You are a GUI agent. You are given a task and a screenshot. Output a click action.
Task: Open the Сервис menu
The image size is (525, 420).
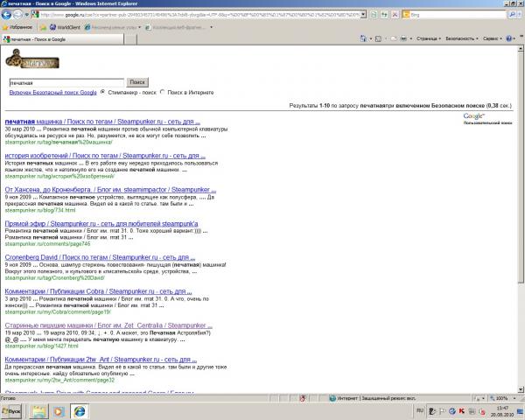point(492,38)
